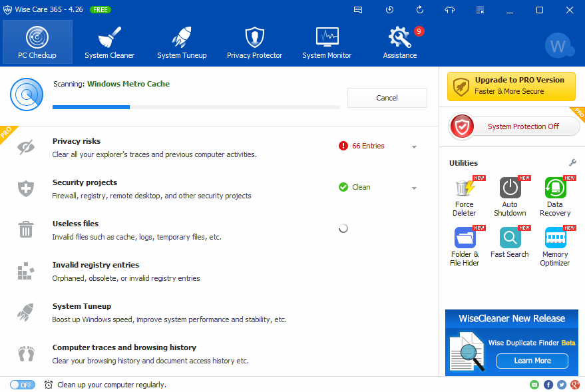Image resolution: width=585 pixels, height=392 pixels.
Task: Cancel the running scan
Action: click(x=387, y=98)
